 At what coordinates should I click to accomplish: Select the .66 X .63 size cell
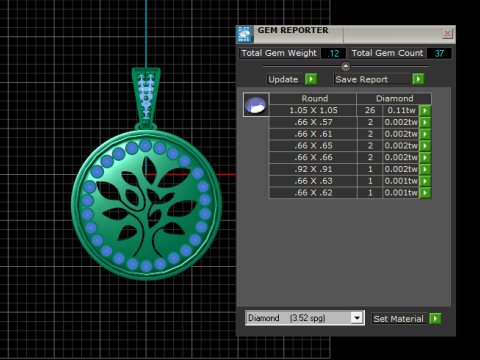[x=313, y=181]
